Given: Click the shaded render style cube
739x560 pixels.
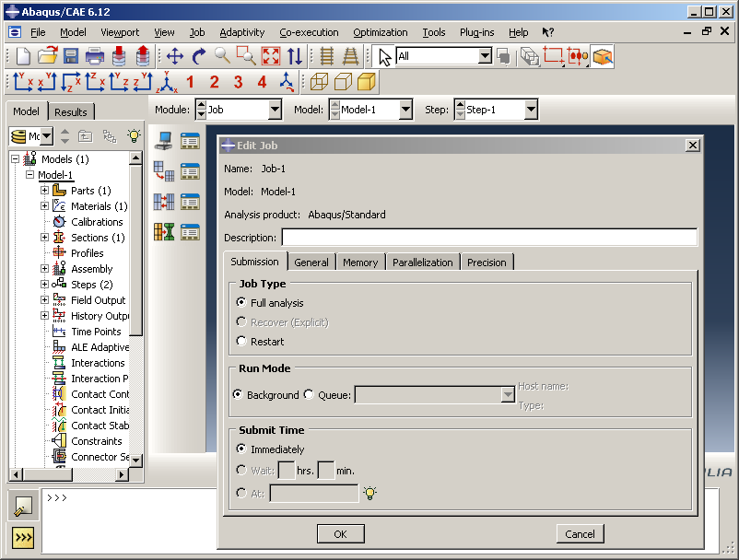Looking at the screenshot, I should pos(366,82).
